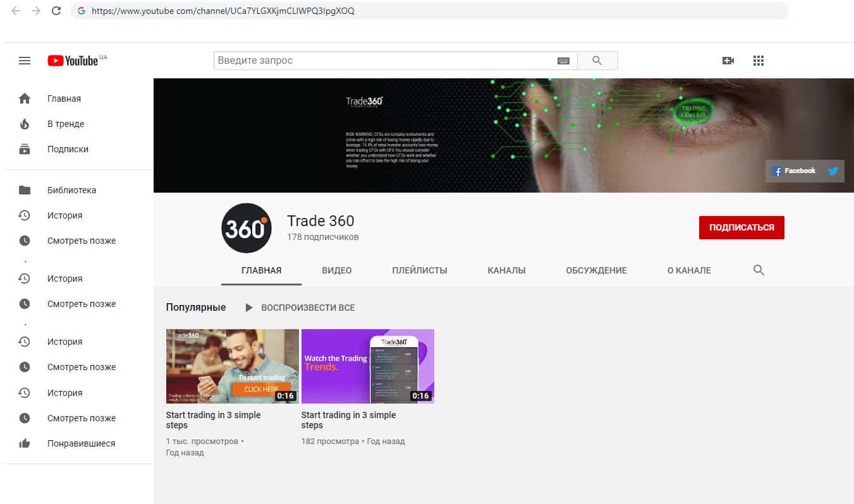Click the Популярные section heading
854x504 pixels.
pyautogui.click(x=196, y=308)
